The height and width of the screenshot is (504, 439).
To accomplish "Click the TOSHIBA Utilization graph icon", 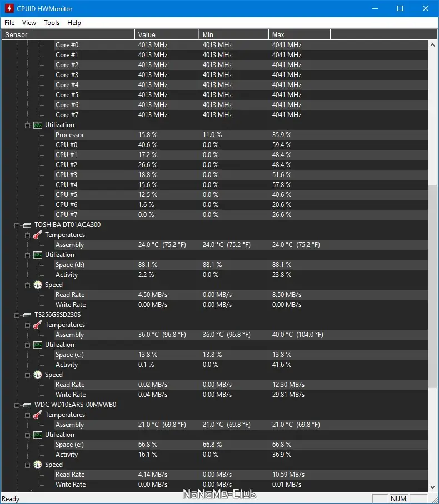I will [x=38, y=255].
